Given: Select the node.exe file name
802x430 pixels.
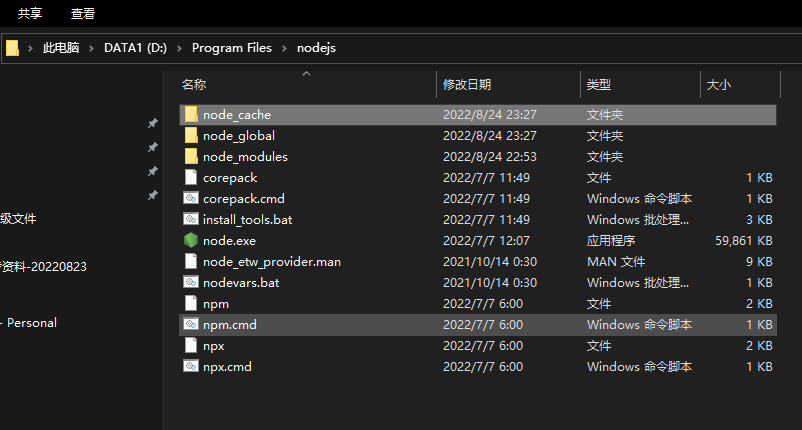Looking at the screenshot, I should coord(229,241).
